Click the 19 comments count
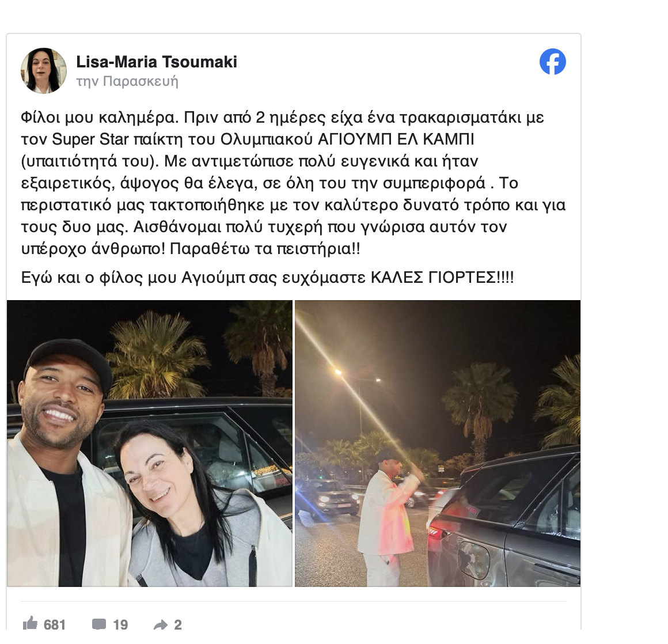The width and height of the screenshot is (668, 644). 120,625
